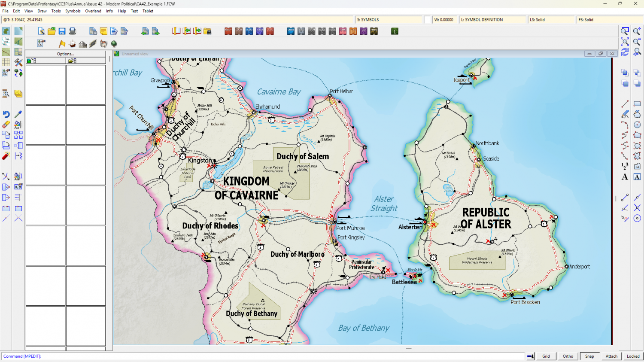Open the layer selector showing SYMBOL DEFINITION
Image resolution: width=644 pixels, height=362 pixels.
coord(492,20)
